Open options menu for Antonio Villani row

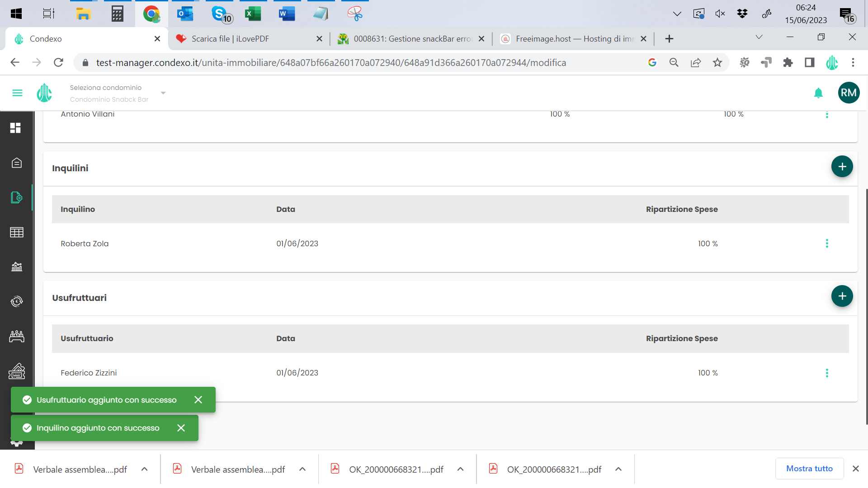pyautogui.click(x=827, y=115)
